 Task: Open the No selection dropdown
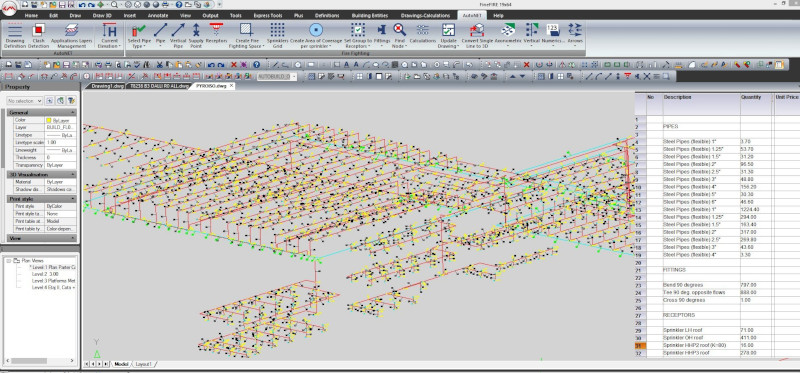pyautogui.click(x=25, y=101)
